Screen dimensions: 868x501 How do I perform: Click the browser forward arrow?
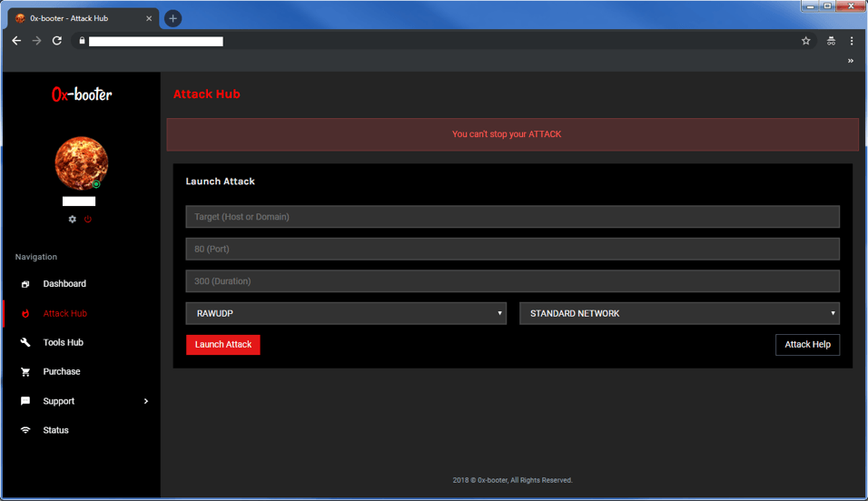point(36,41)
